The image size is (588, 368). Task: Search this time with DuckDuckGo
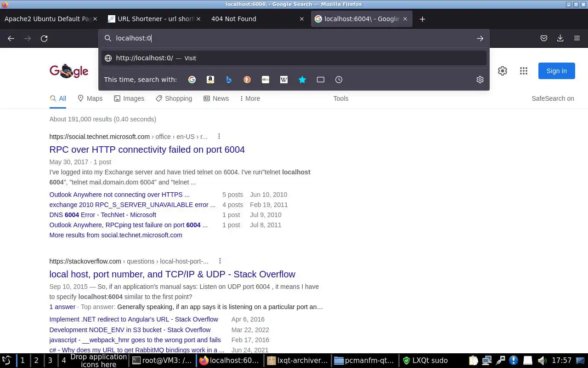247,80
